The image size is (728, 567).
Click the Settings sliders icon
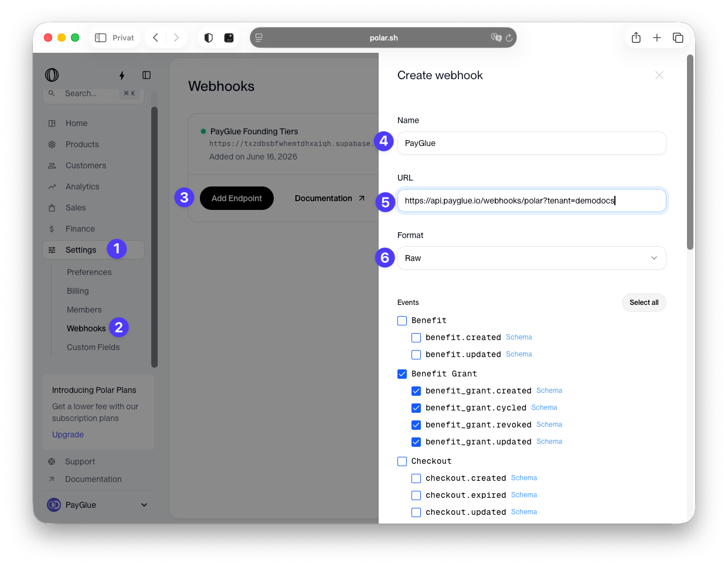[x=52, y=250]
